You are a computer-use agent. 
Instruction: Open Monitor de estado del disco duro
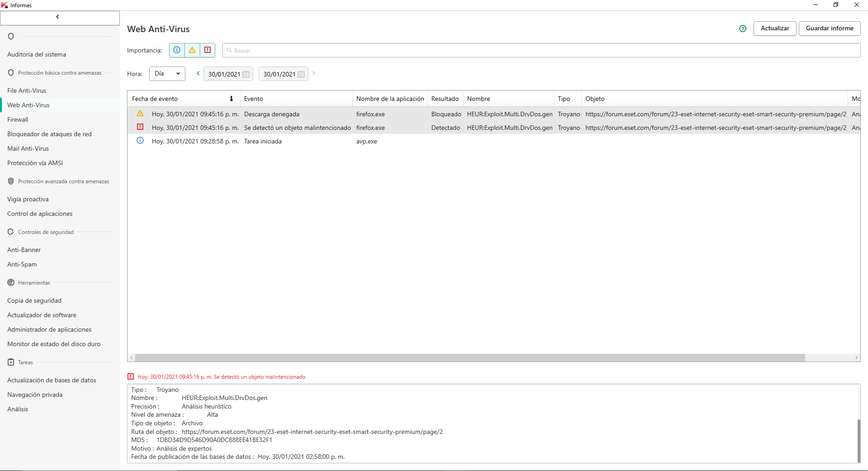tap(54, 344)
